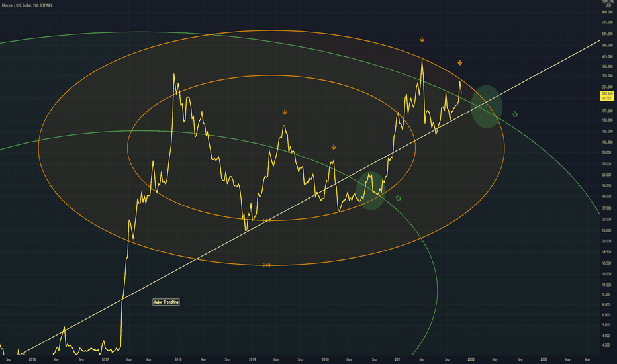Click the 415.000 price axis label
The image size is (617, 364).
click(x=608, y=57)
